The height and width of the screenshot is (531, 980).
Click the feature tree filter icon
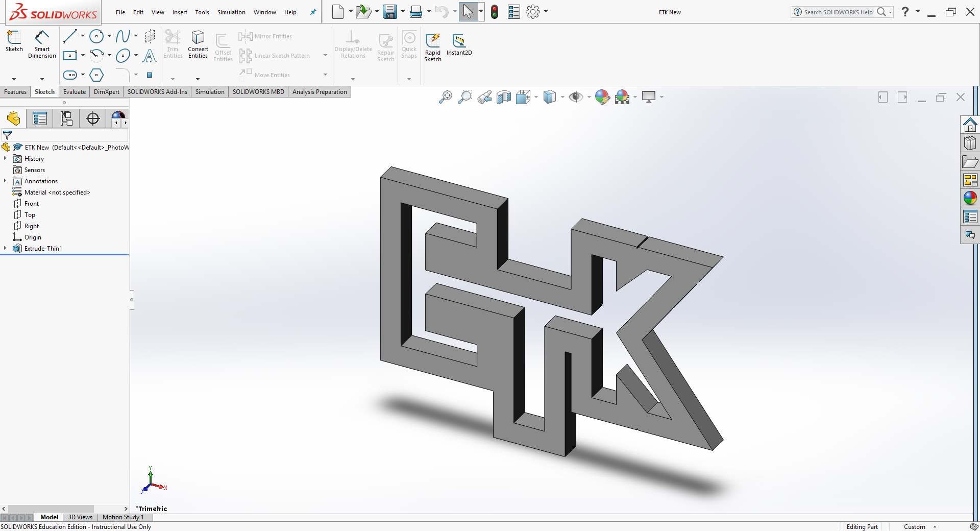[7, 135]
